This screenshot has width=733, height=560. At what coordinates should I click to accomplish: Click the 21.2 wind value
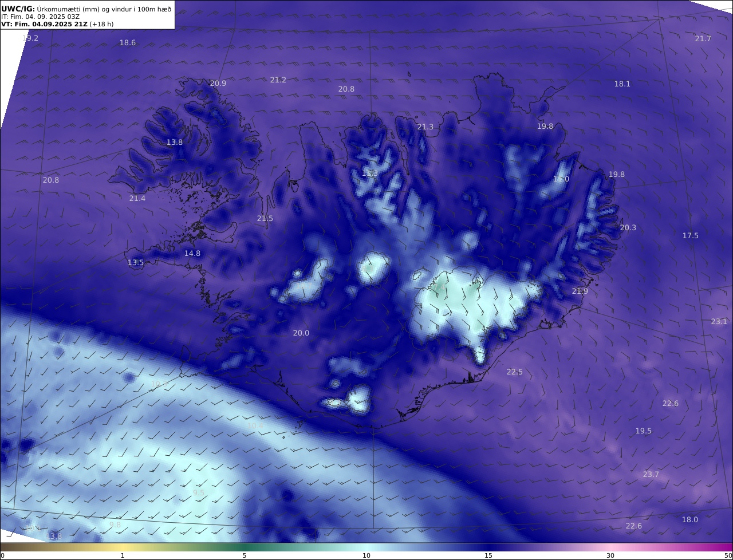tap(278, 80)
